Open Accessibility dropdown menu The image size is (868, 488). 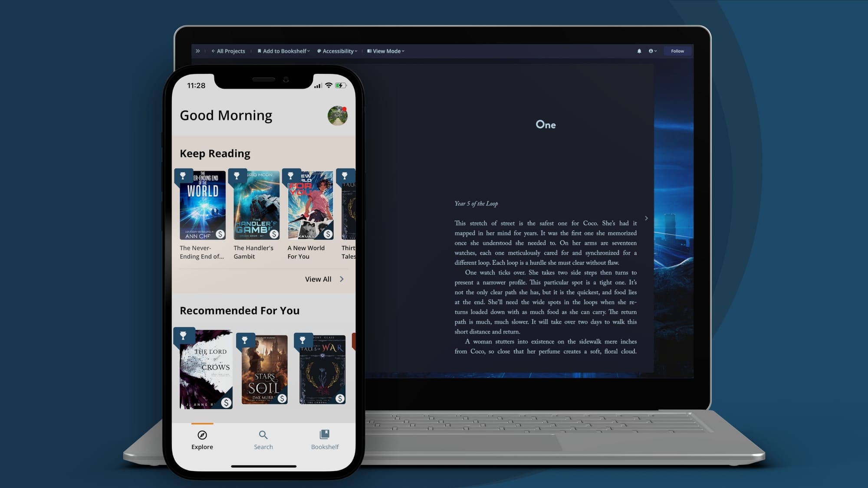tap(337, 51)
